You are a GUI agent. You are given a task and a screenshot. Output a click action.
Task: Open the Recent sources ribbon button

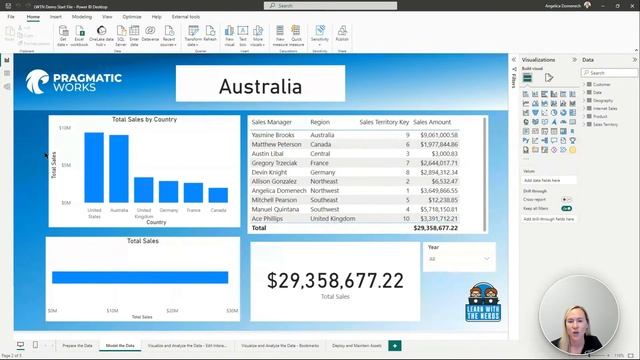click(169, 36)
